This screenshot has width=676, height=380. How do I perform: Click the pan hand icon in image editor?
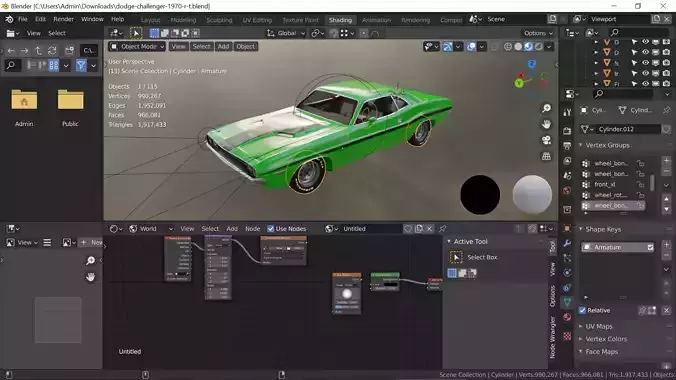click(x=91, y=277)
